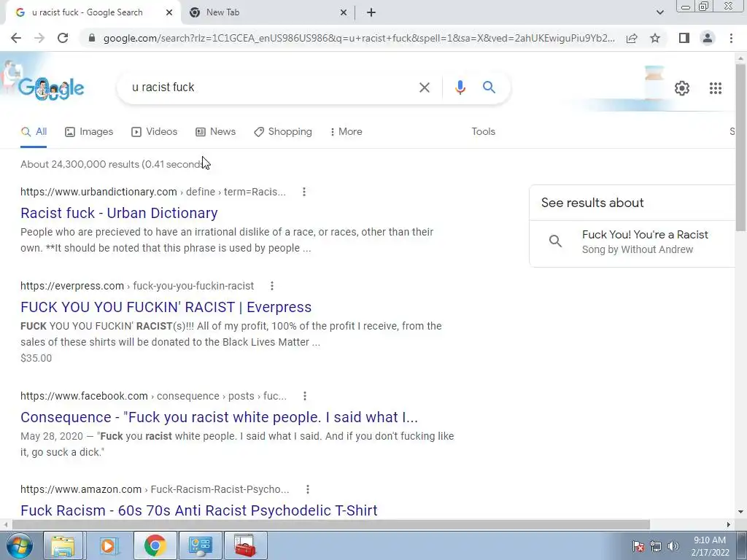
Task: Expand the tab search dropdown
Action: (x=659, y=12)
